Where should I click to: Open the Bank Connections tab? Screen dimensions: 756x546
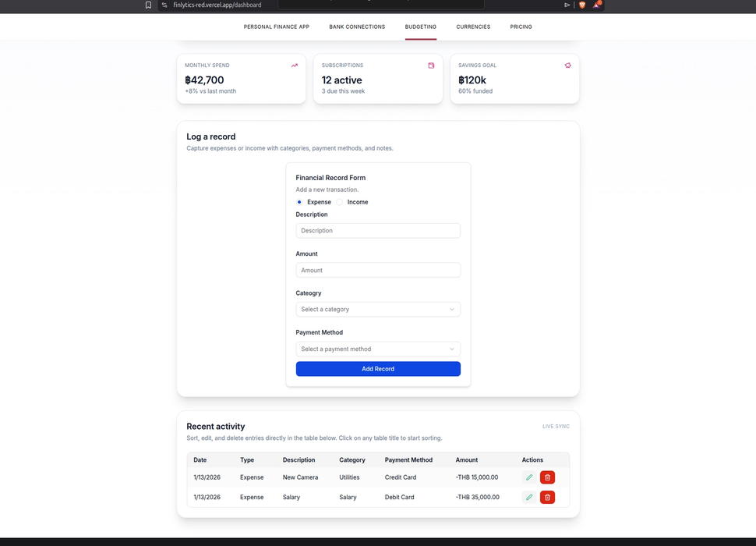coord(357,27)
